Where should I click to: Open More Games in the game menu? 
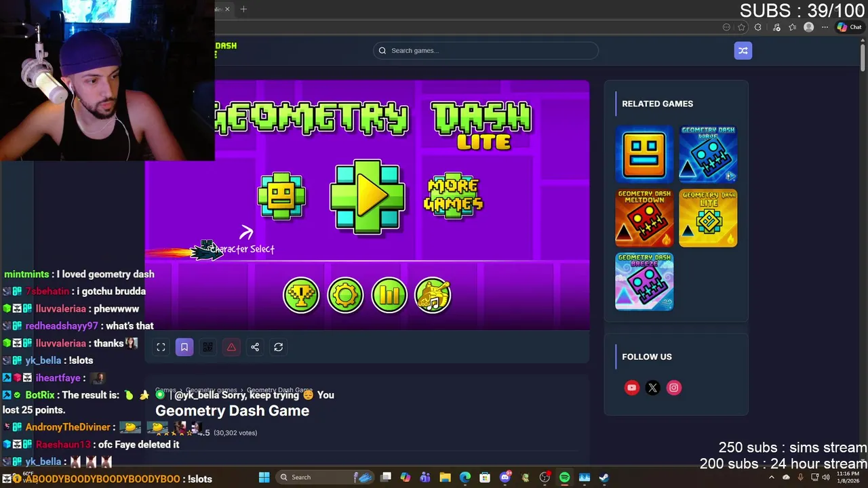tap(453, 196)
